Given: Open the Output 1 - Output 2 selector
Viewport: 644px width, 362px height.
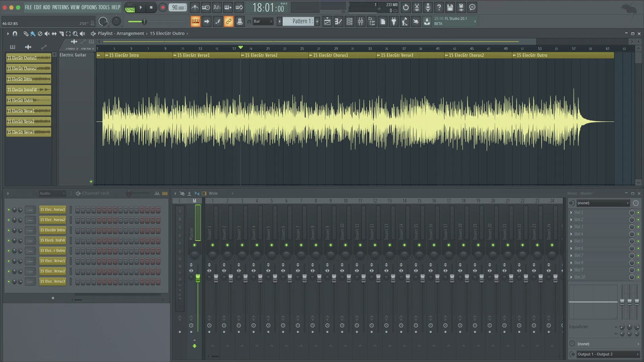Looking at the screenshot, I should (603, 354).
